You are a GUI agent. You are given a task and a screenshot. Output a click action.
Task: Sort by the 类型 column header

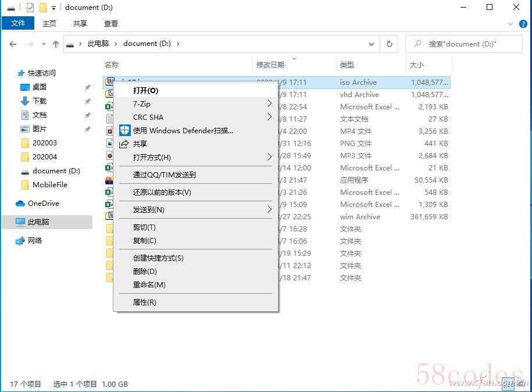[x=347, y=65]
